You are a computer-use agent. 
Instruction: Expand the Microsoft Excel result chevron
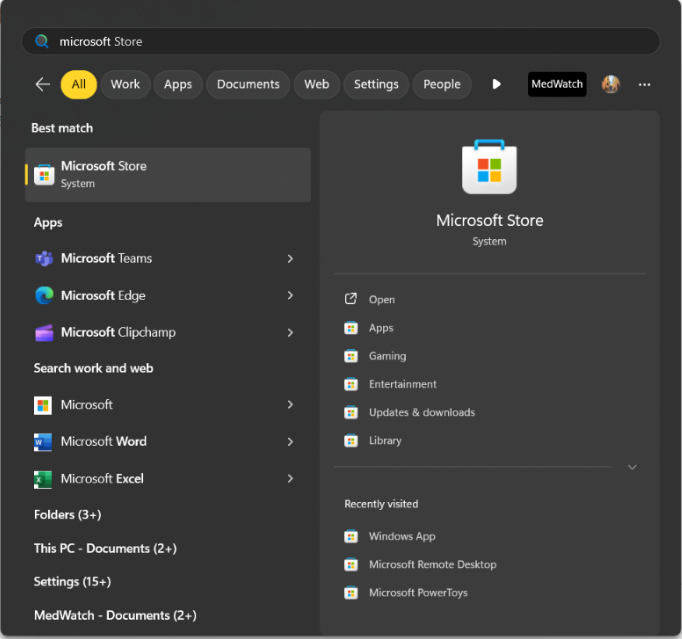click(290, 479)
